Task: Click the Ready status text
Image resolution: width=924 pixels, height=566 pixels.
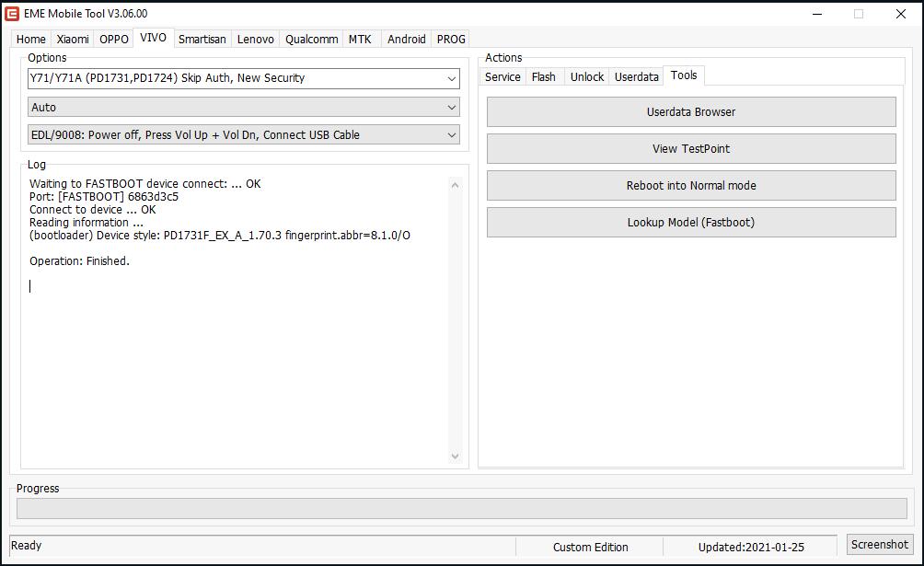Action: 27,546
